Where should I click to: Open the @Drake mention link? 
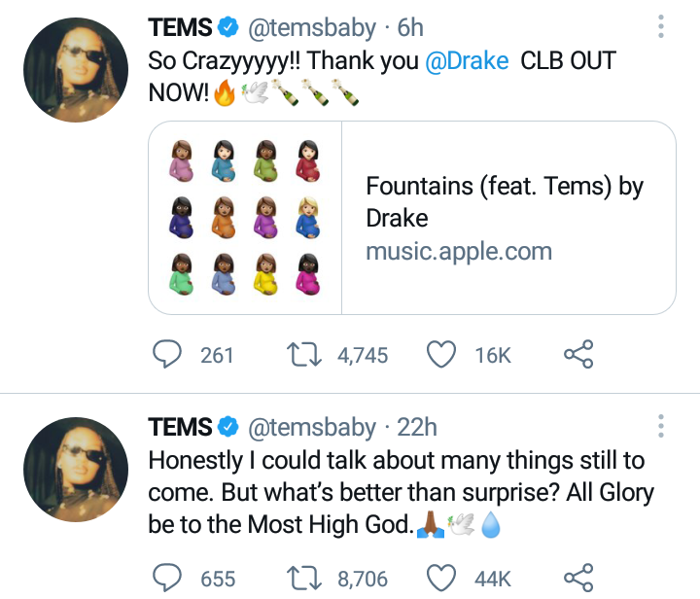coord(467,60)
